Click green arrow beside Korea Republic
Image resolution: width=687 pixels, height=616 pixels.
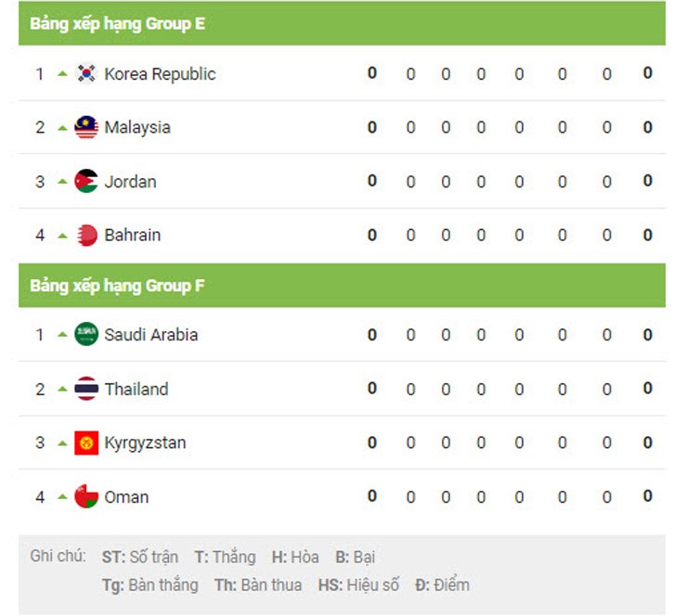pyautogui.click(x=62, y=73)
